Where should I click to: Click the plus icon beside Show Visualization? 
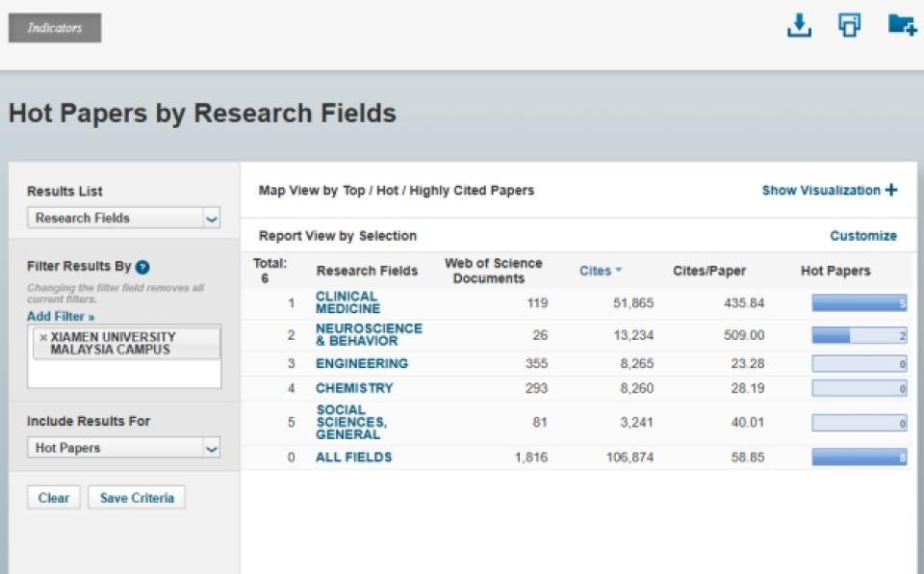pyautogui.click(x=891, y=191)
